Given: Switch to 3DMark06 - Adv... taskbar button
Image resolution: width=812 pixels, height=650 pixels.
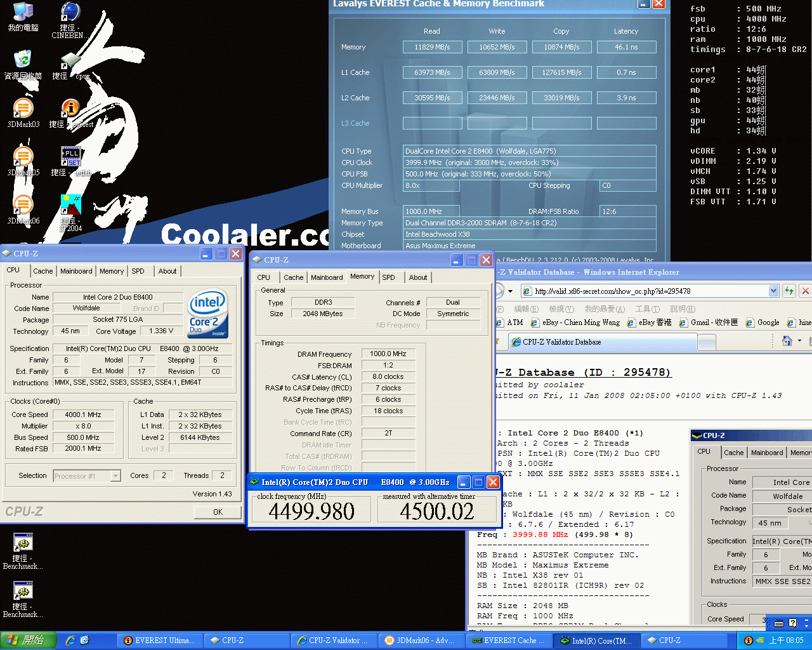Looking at the screenshot, I should (421, 640).
